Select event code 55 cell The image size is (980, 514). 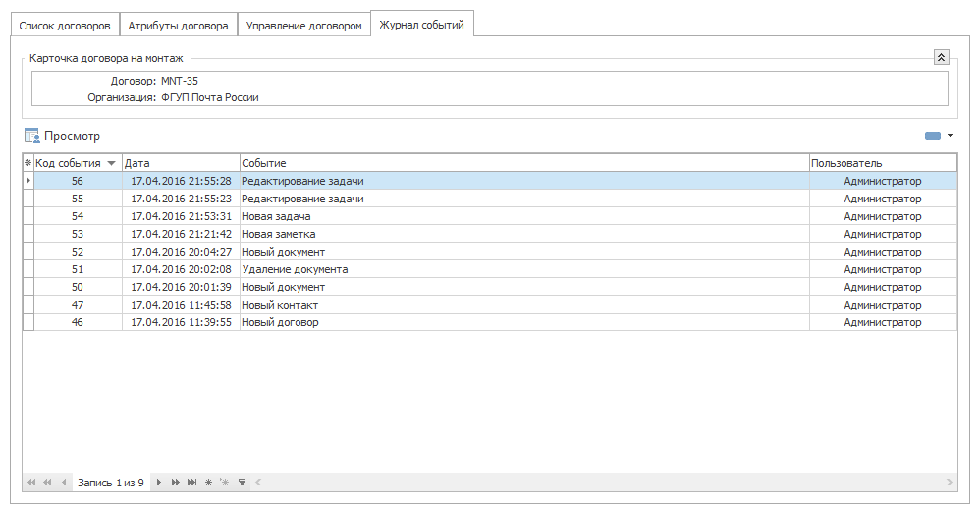click(x=78, y=199)
